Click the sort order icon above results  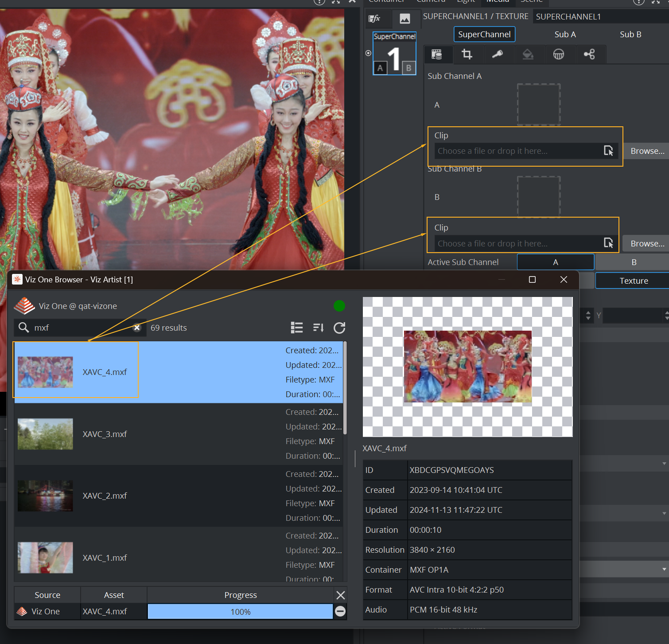tap(318, 328)
